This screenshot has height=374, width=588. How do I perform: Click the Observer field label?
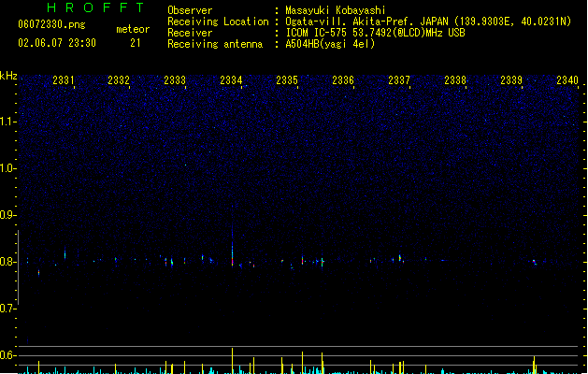coord(190,10)
